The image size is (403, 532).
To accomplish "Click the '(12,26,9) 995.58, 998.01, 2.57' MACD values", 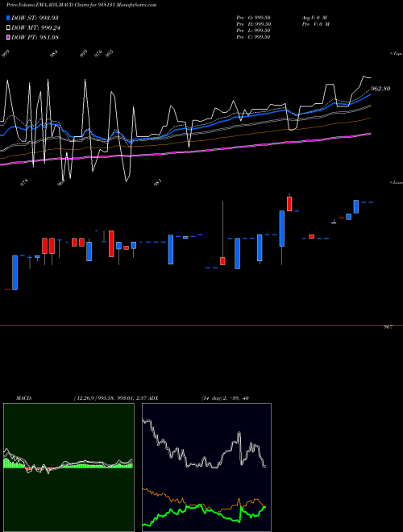I will pyautogui.click(x=109, y=398).
